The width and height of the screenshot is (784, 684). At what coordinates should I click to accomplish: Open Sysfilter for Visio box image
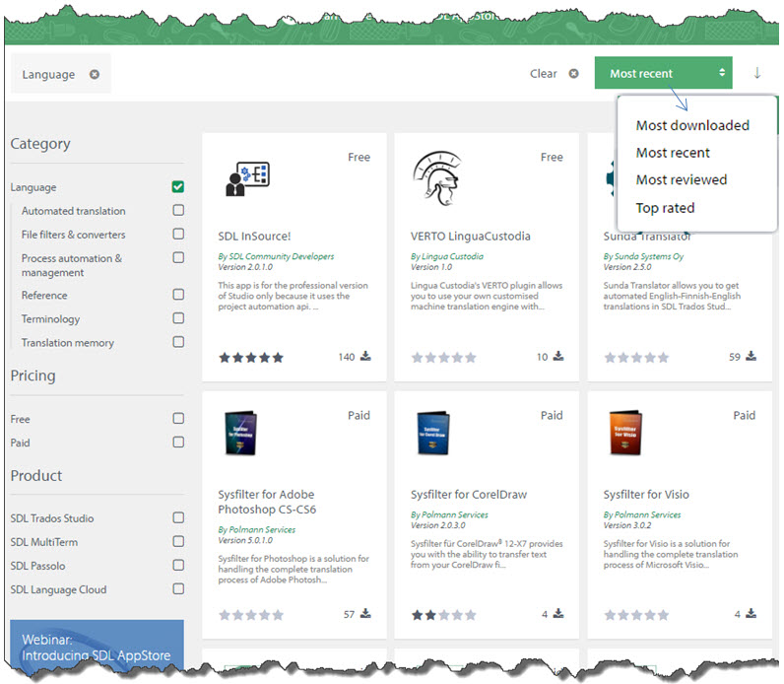point(625,433)
